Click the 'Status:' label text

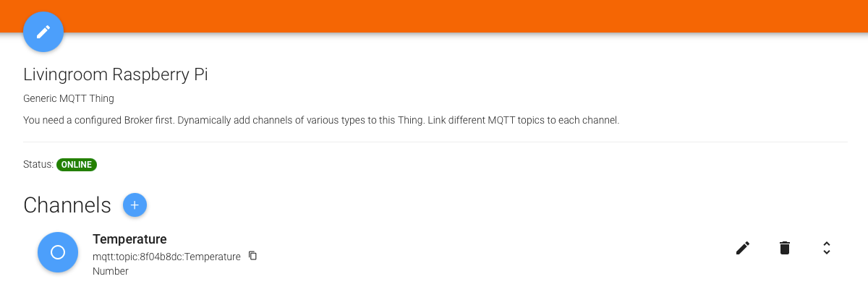[x=38, y=165]
